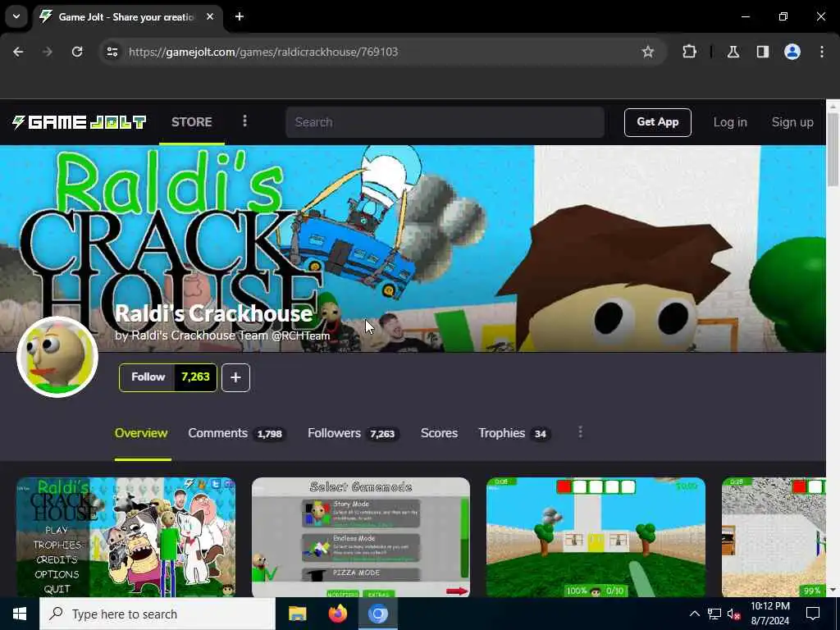
Task: Switch to the Comments tab
Action: [x=236, y=433]
